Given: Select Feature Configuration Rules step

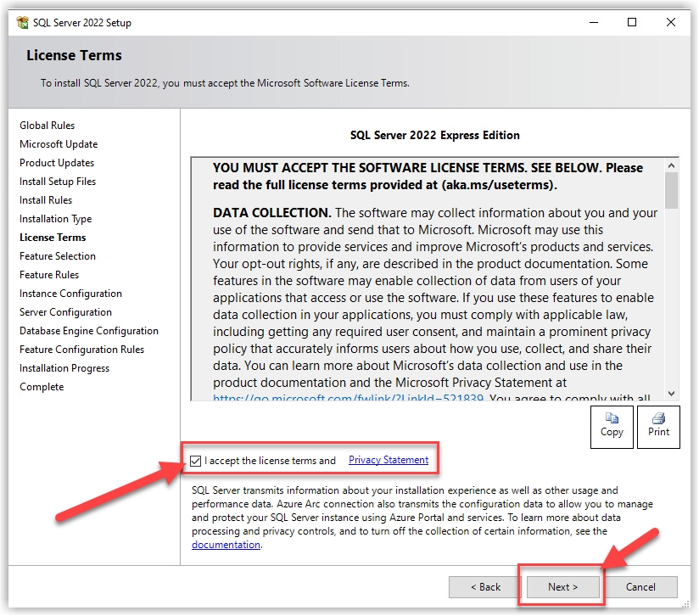Looking at the screenshot, I should click(81, 350).
